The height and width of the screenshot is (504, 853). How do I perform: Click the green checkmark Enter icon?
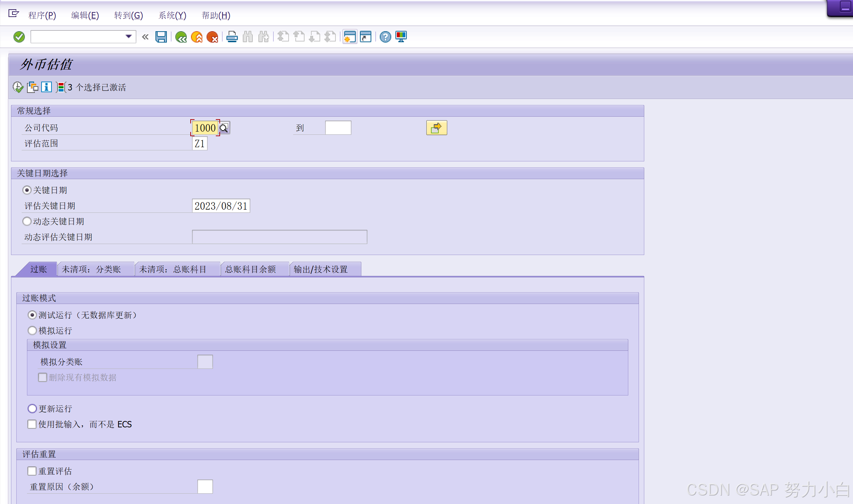[x=19, y=37]
